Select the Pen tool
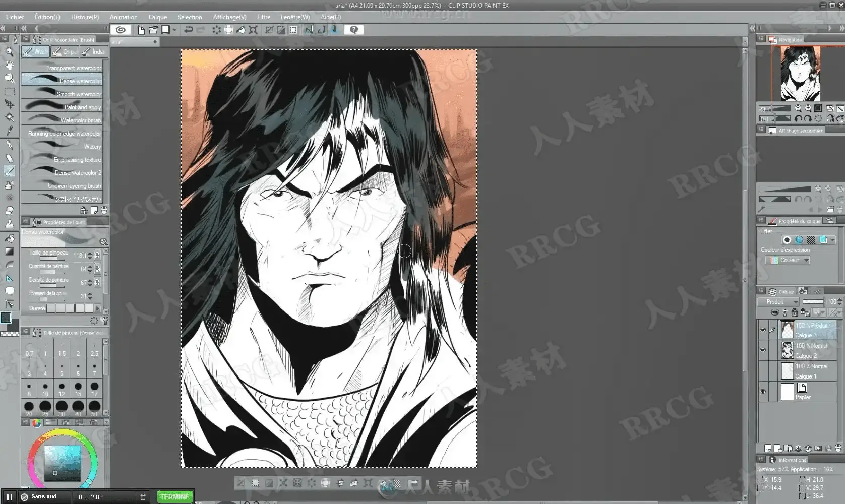This screenshot has width=845, height=504. click(9, 145)
